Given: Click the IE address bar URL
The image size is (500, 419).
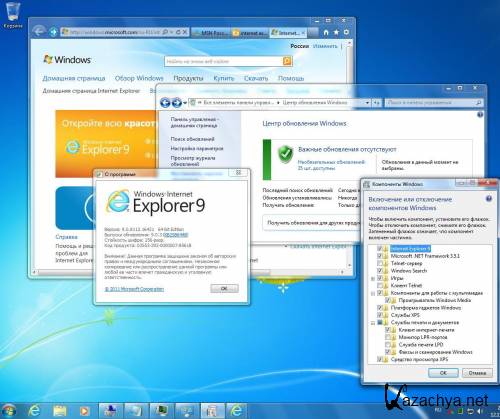Looking at the screenshot, I should pyautogui.click(x=112, y=32).
